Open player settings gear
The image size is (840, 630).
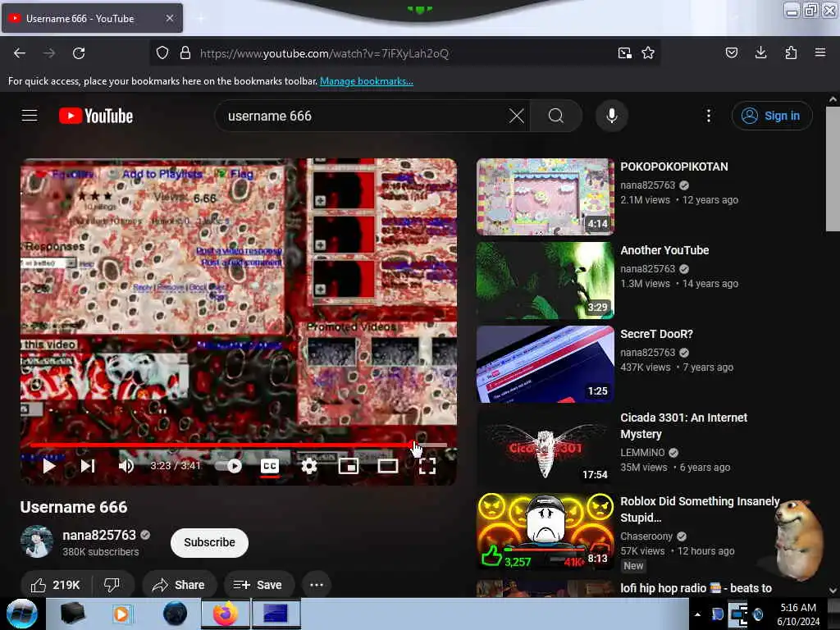click(x=309, y=466)
